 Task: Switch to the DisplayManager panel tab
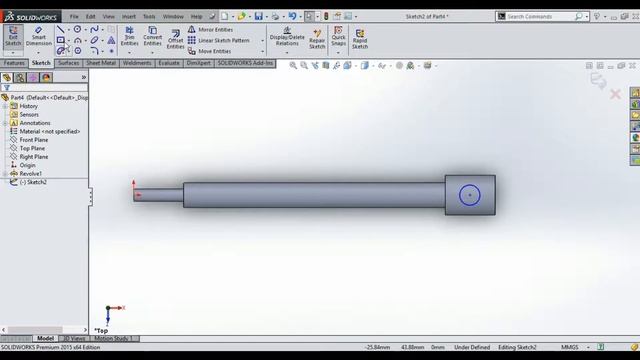tap(46, 78)
